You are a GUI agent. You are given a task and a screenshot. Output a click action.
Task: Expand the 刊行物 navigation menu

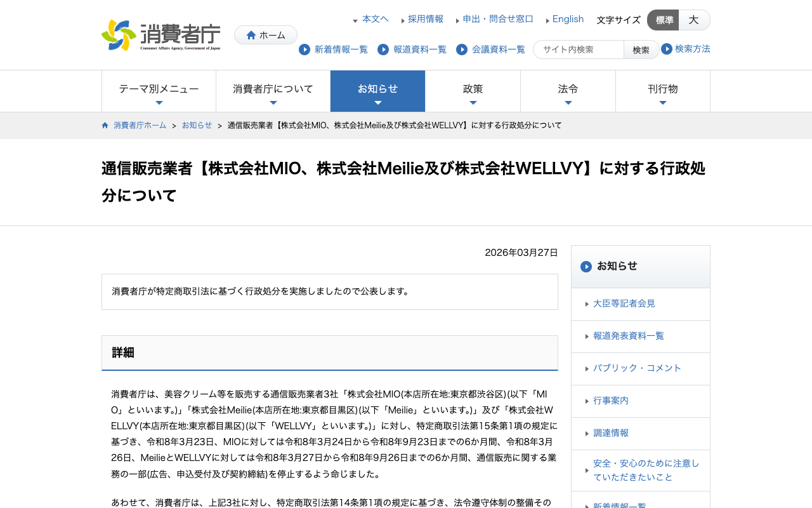[663, 91]
